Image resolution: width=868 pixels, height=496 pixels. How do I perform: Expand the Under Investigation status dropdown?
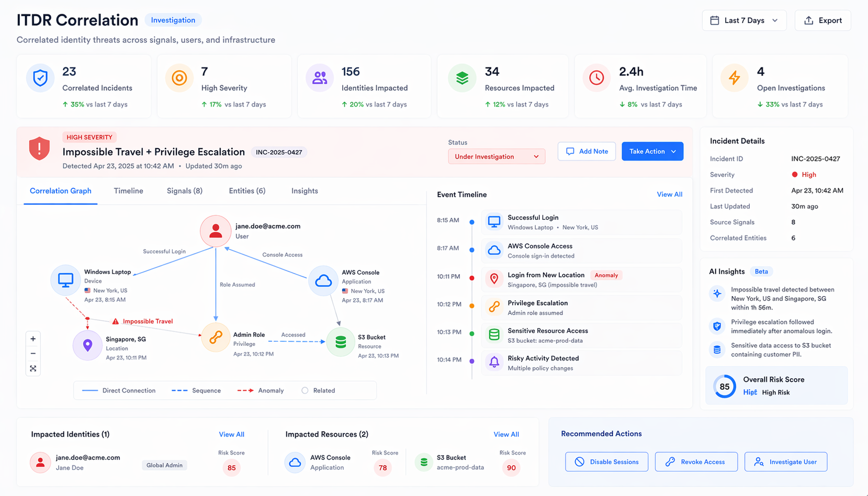tap(496, 156)
